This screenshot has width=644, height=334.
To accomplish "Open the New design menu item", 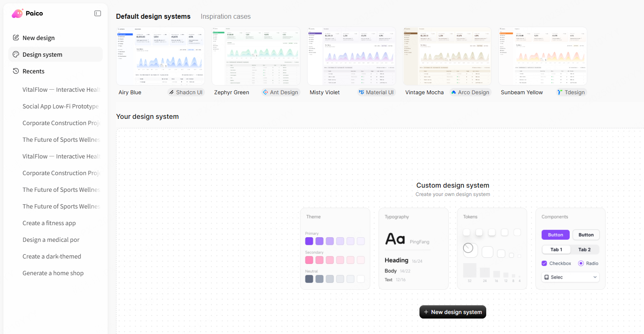I will (x=56, y=38).
